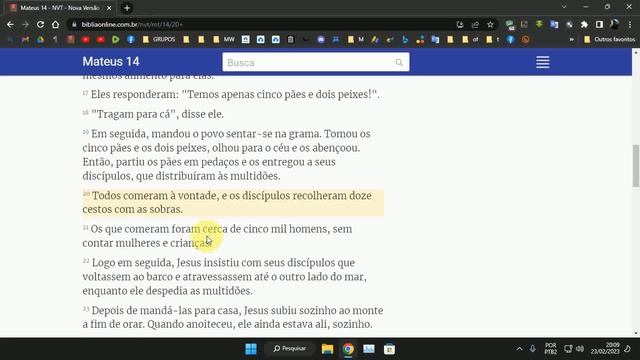Expand the 'of' bookmark folder
The width and height of the screenshot is (640, 360).
click(x=470, y=40)
